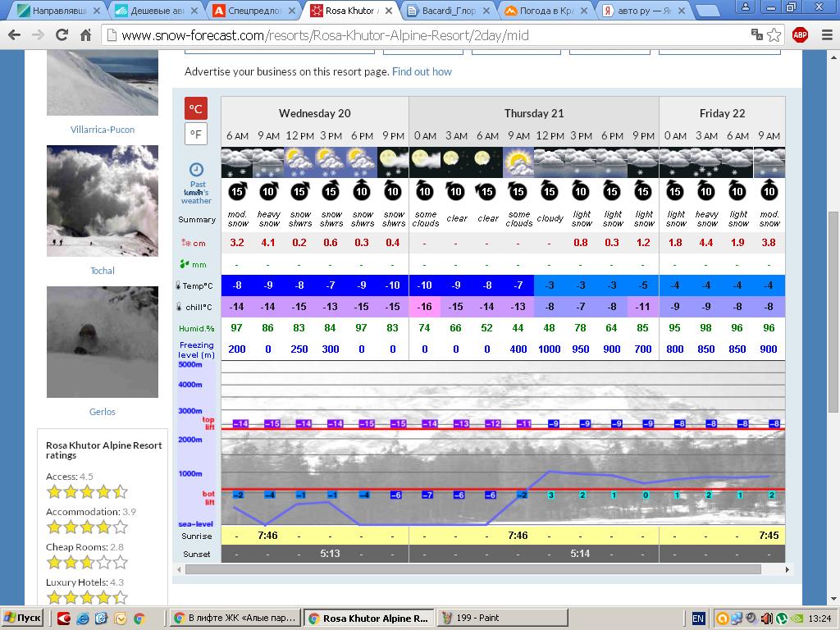Open the Villarrica-Pucon resort link
This screenshot has height=630, width=840.
(x=103, y=130)
